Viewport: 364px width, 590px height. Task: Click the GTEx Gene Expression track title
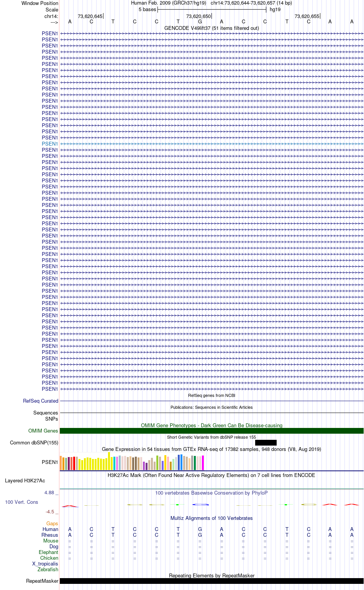(212, 449)
